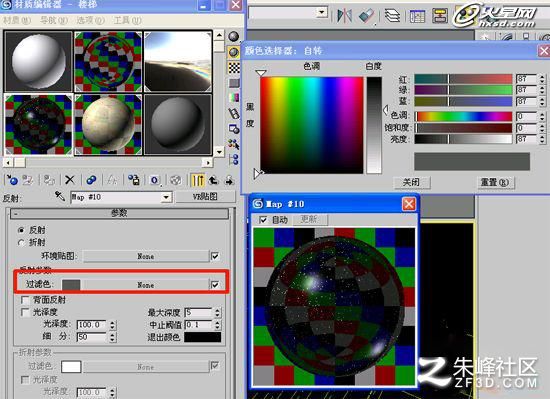Screen dimensions: 550x399
Task: Click the 重置 button
Action: [494, 182]
